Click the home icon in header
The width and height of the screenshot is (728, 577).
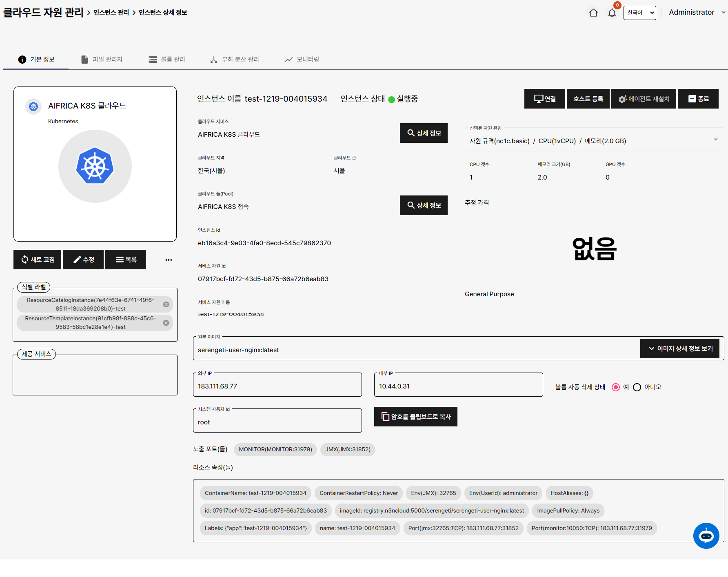point(593,13)
